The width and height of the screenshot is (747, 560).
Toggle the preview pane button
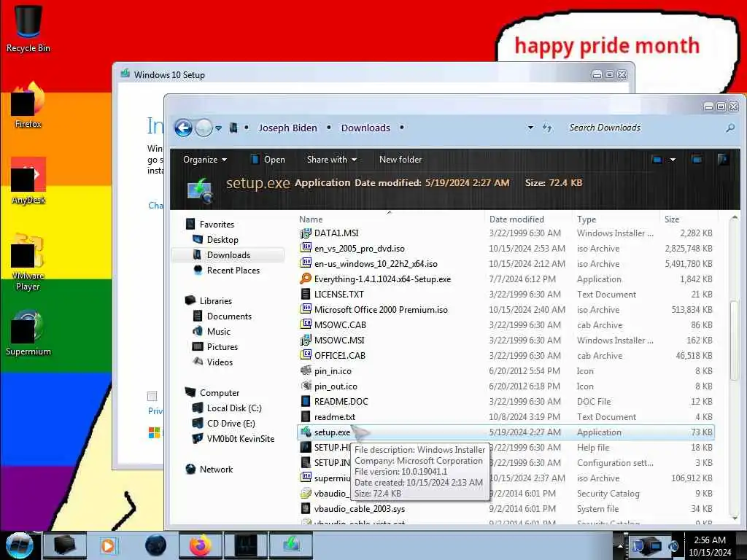point(697,160)
